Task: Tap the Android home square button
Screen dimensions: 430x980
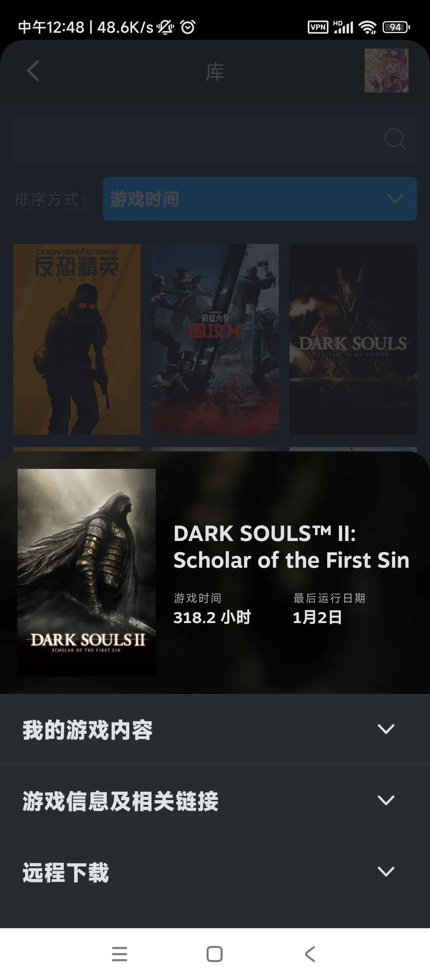Action: click(x=215, y=954)
